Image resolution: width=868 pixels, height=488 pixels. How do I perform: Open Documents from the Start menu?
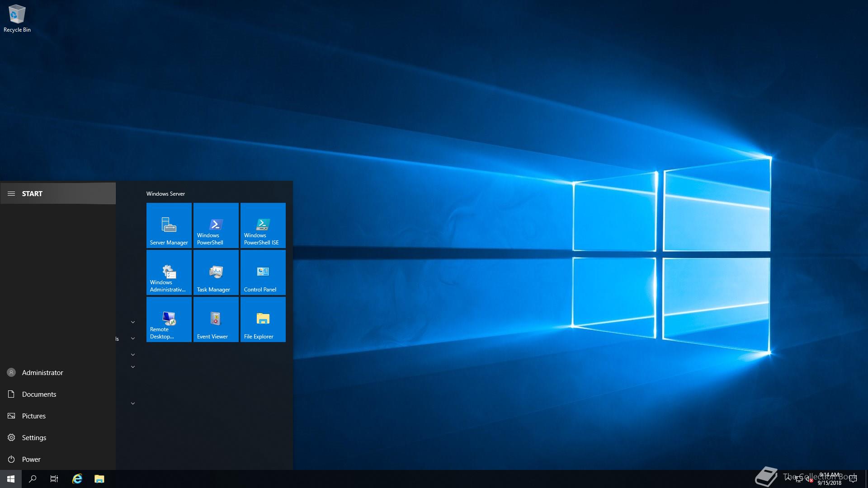(x=39, y=394)
